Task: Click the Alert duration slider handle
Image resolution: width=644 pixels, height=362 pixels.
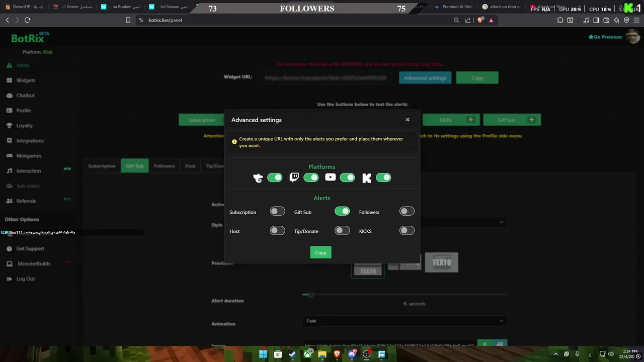Action: click(x=310, y=295)
